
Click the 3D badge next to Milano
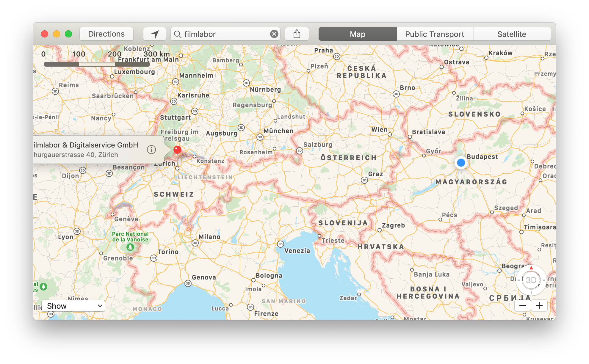pyautogui.click(x=195, y=243)
